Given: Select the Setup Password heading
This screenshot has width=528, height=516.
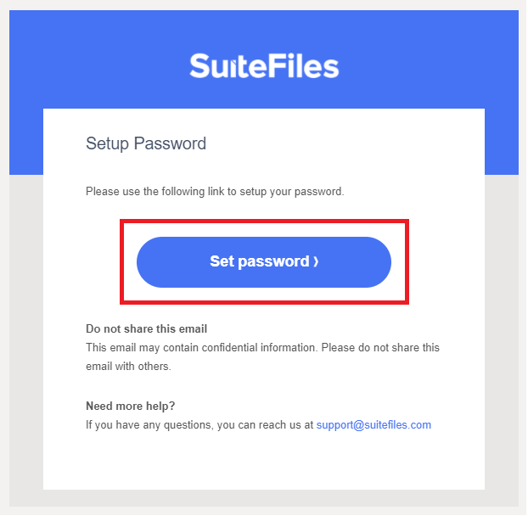Looking at the screenshot, I should pos(146,144).
